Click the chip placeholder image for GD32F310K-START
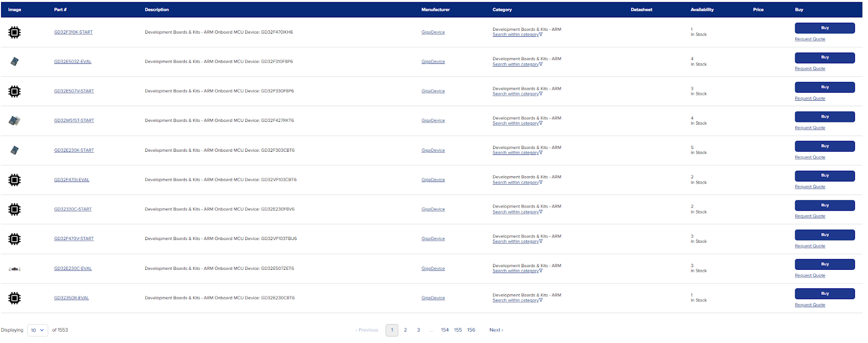The height and width of the screenshot is (343, 868). pos(15,33)
